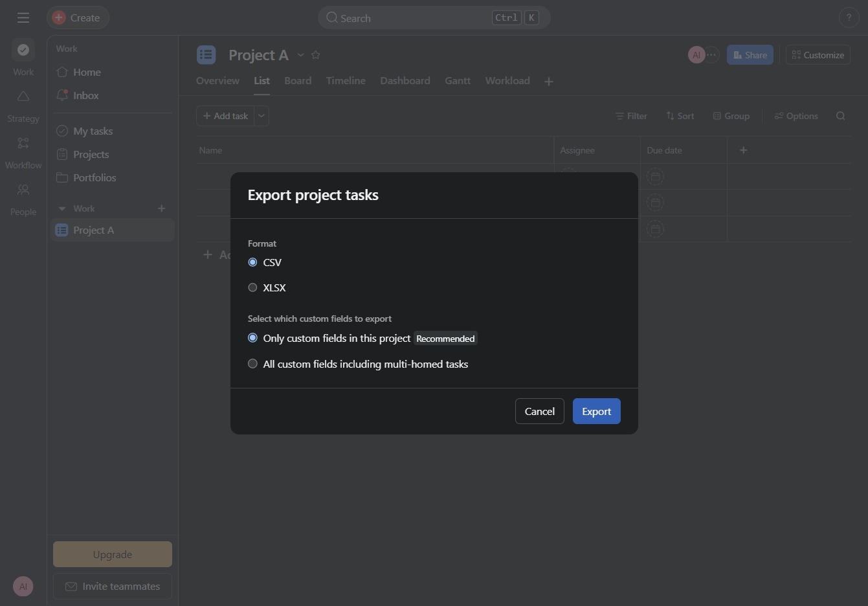Open the hamburger menu icon
Viewport: 868px width, 606px height.
click(23, 17)
